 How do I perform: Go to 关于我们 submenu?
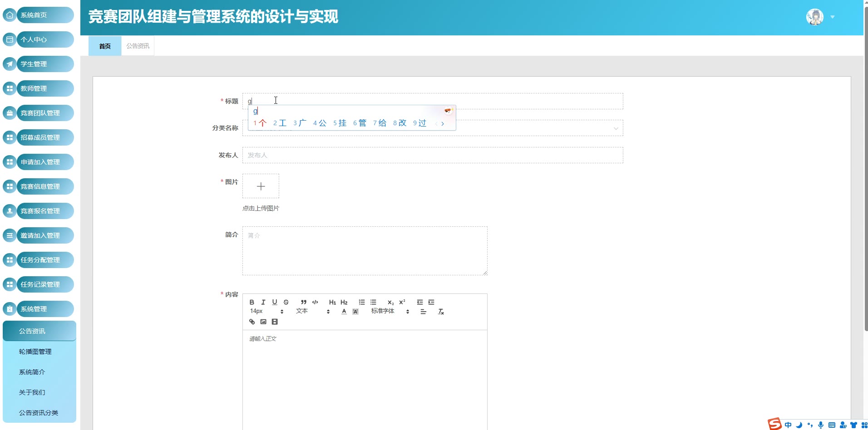point(39,392)
